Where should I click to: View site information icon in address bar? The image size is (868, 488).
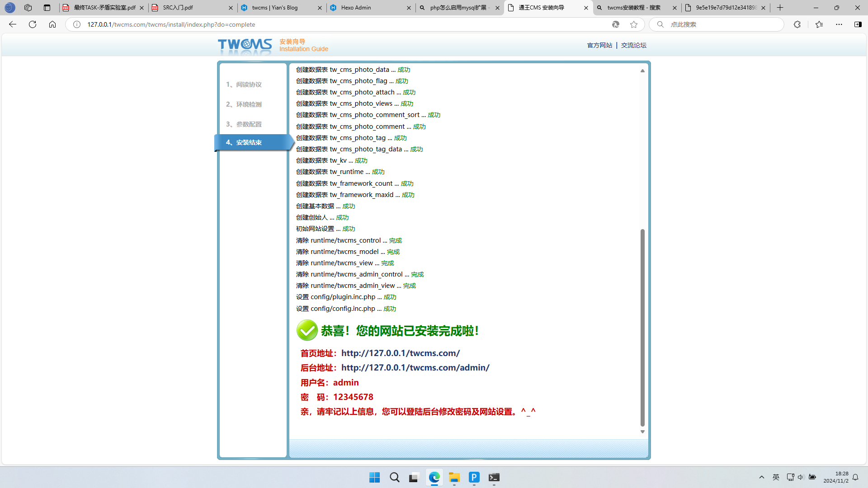tap(77, 24)
